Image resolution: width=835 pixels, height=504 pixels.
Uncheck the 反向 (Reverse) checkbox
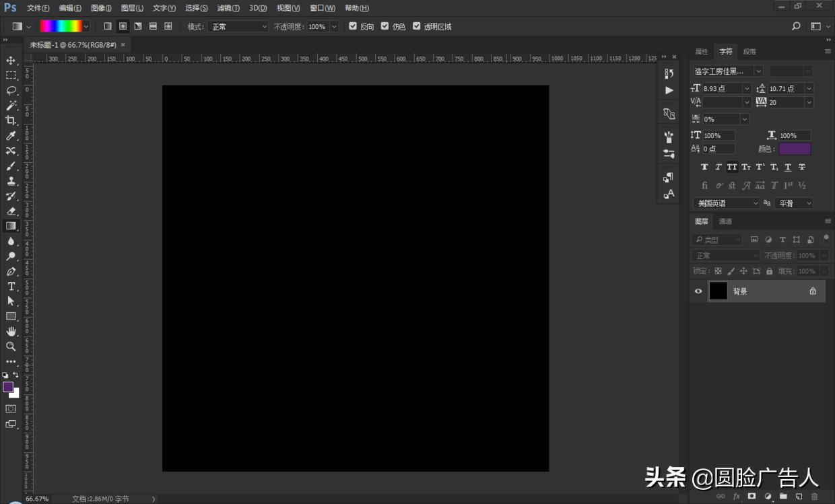[353, 26]
